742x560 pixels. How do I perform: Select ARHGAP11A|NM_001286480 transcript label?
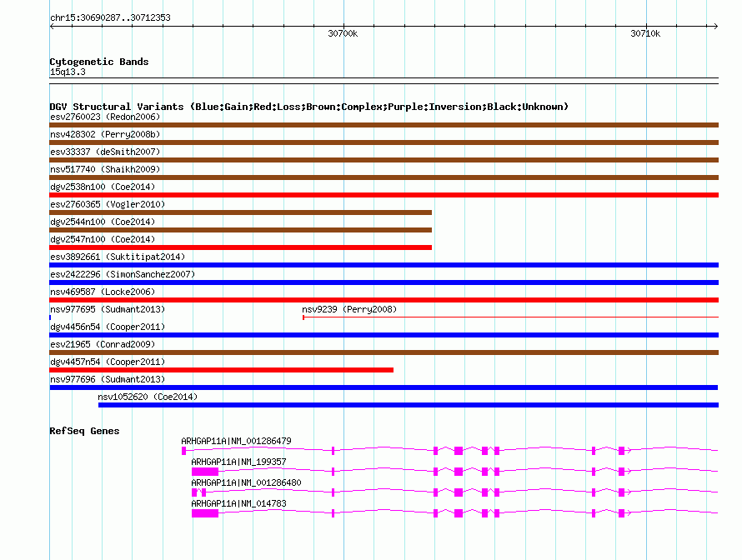click(246, 482)
